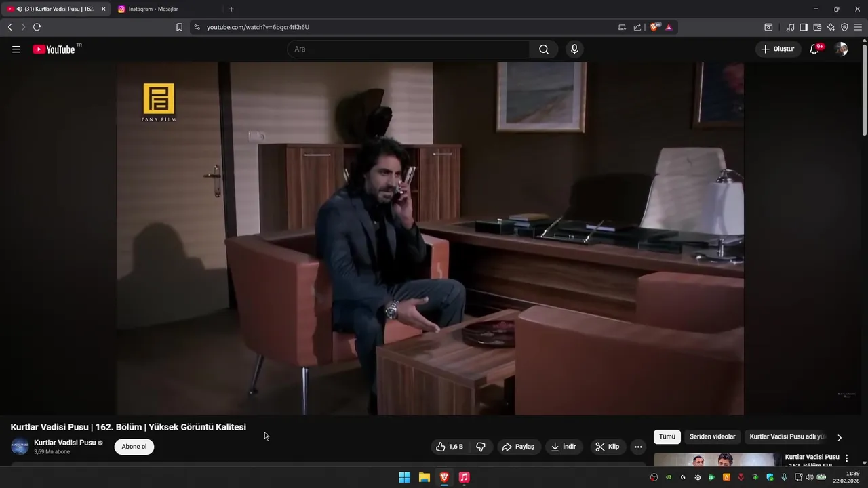Image resolution: width=868 pixels, height=488 pixels.
Task: Open the music app on taskbar
Action: 464,477
